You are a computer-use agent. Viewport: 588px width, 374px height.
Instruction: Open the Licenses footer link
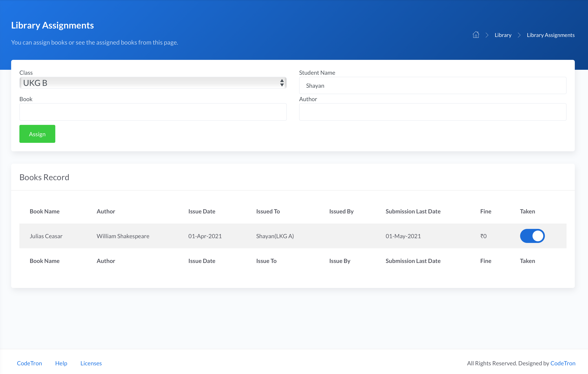coord(91,363)
